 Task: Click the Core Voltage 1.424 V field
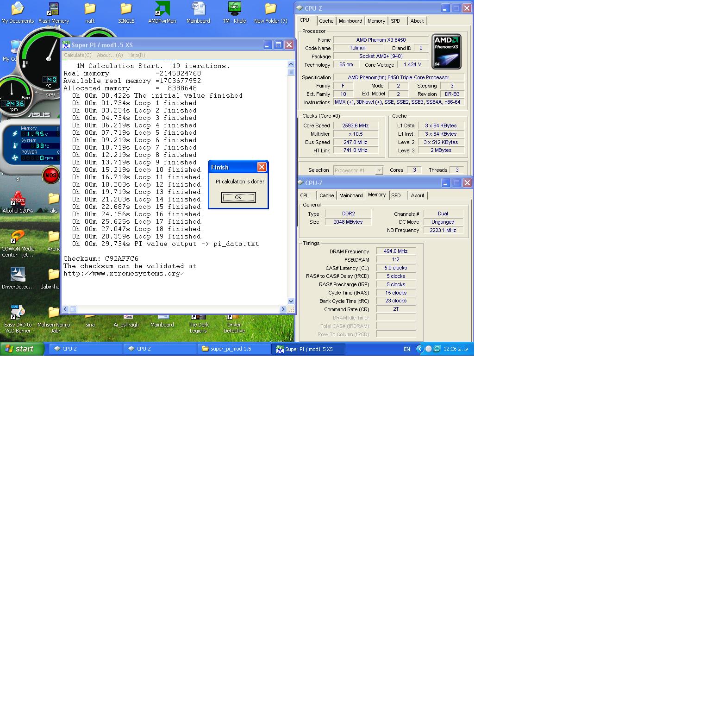pyautogui.click(x=412, y=64)
